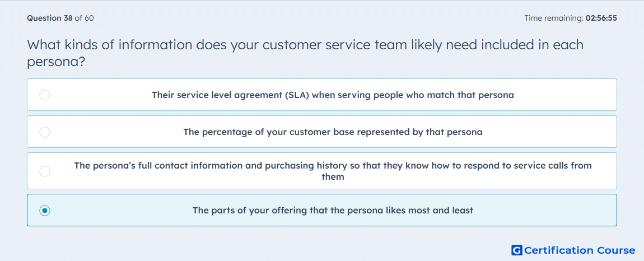
Task: Click the parts of your offering answer text
Action: coord(333,211)
